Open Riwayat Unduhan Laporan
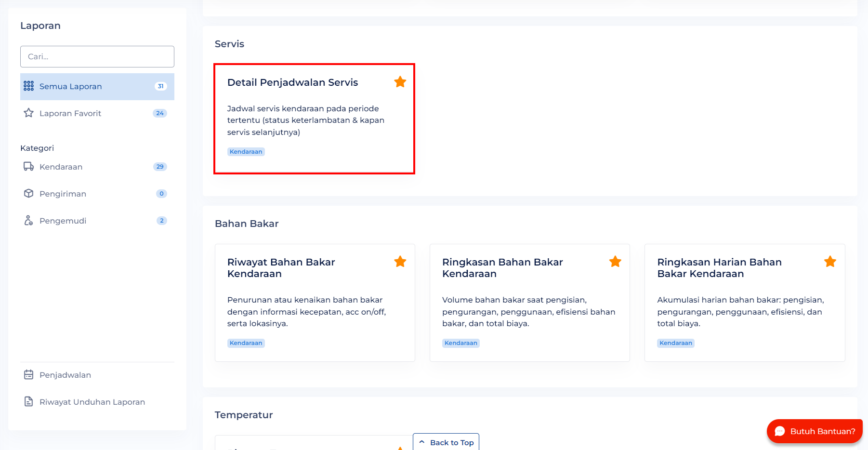 pos(97,402)
